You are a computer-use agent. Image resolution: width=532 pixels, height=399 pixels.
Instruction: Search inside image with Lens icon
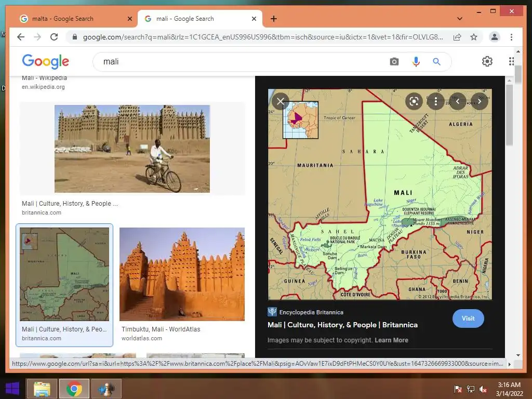click(414, 101)
